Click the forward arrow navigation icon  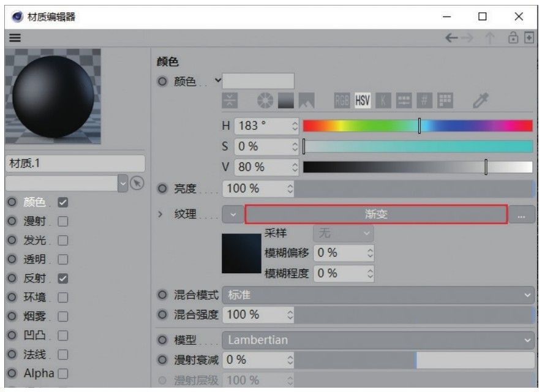[x=467, y=37]
